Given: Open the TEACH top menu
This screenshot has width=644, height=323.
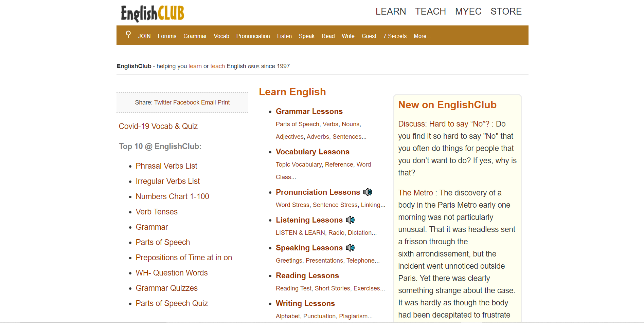Looking at the screenshot, I should (430, 12).
